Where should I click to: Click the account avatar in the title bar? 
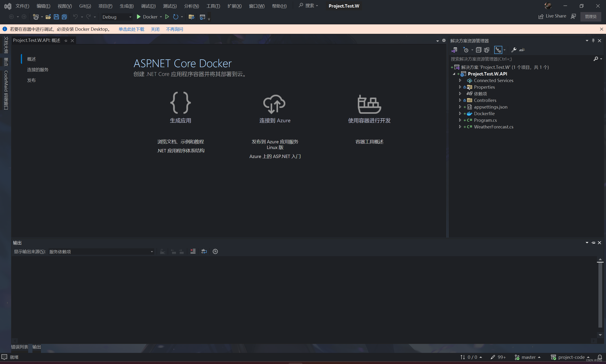[548, 6]
